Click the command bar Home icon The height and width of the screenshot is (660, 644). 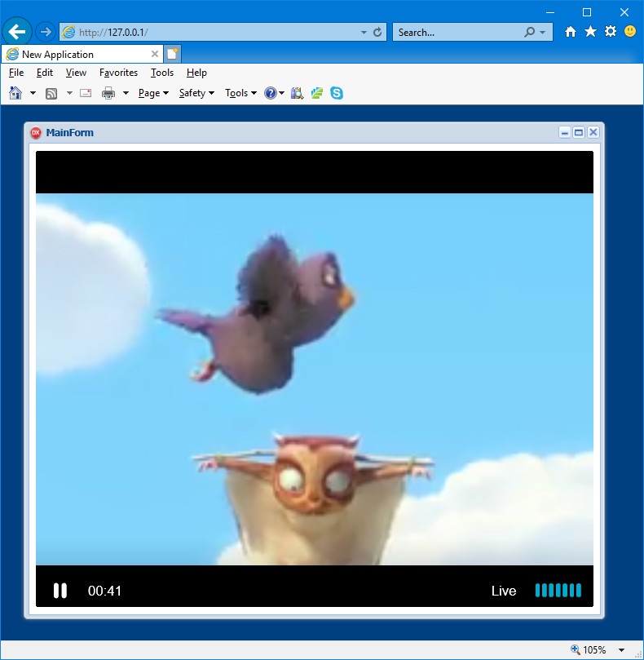coord(15,93)
